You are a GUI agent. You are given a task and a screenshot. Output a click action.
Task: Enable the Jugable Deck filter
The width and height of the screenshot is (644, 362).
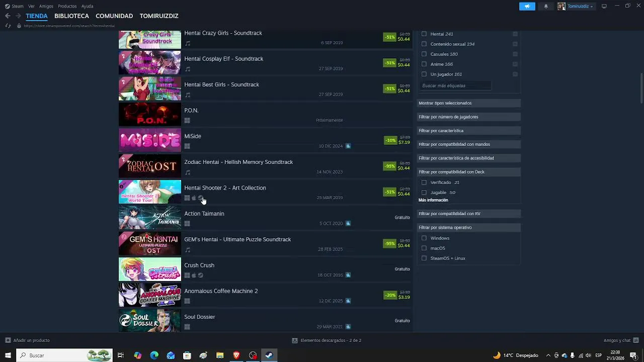424,193
